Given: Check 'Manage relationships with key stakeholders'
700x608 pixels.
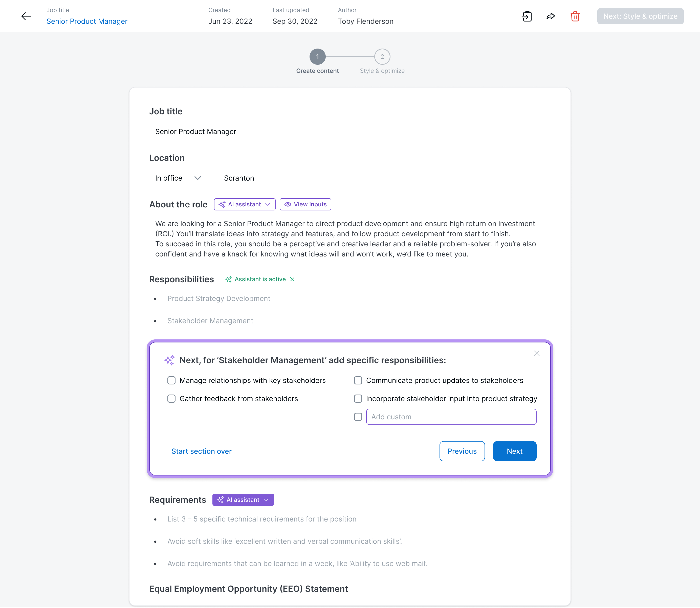Looking at the screenshot, I should [x=171, y=381].
